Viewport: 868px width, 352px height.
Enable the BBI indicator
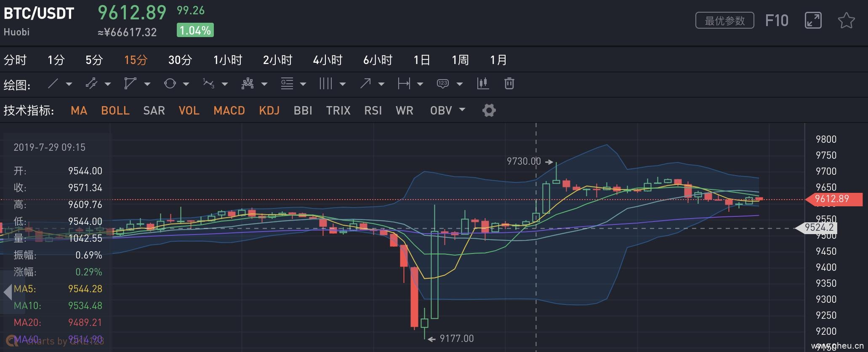[x=303, y=110]
